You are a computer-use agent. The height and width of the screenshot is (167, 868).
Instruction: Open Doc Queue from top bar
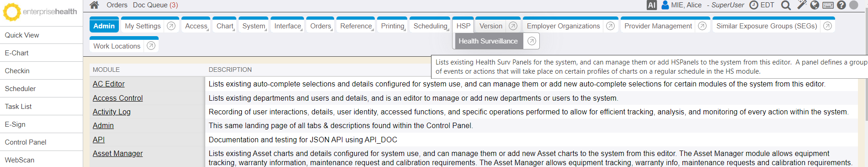(155, 5)
